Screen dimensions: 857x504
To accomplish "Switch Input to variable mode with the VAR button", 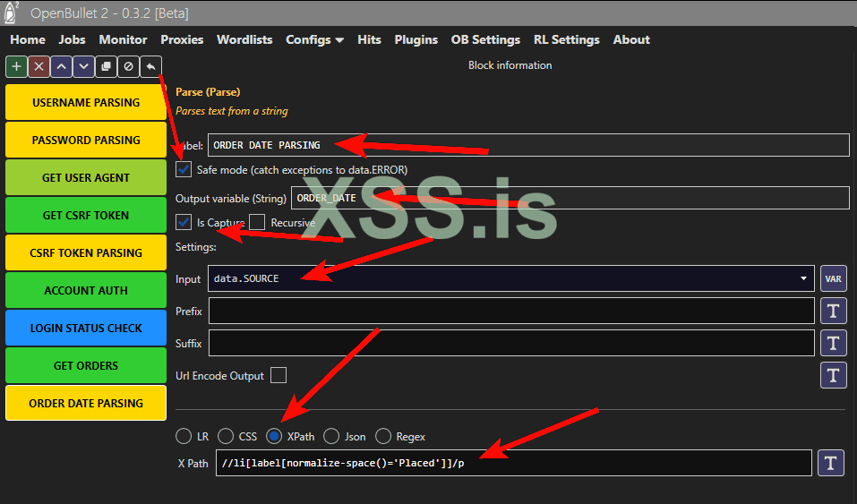I will (833, 278).
